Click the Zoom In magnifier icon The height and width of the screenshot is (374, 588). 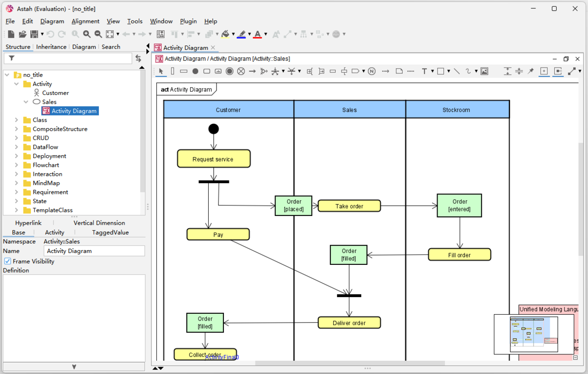coord(86,34)
